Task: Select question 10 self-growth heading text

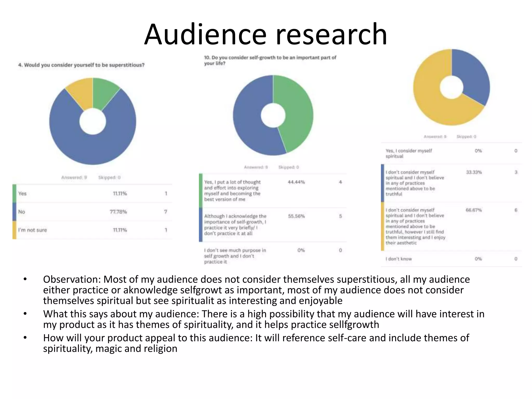Action: point(270,60)
